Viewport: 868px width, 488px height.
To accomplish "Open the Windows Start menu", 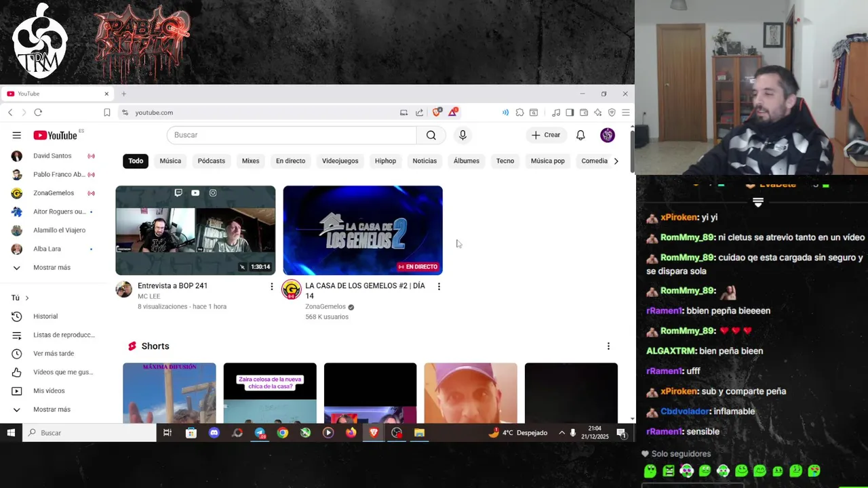I will tap(11, 432).
